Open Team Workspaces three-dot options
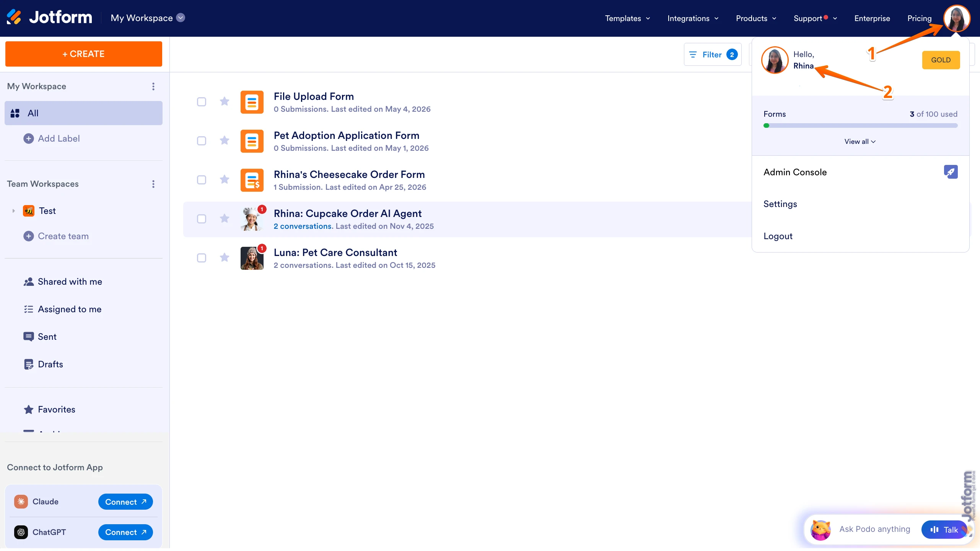This screenshot has width=980, height=551. (153, 184)
